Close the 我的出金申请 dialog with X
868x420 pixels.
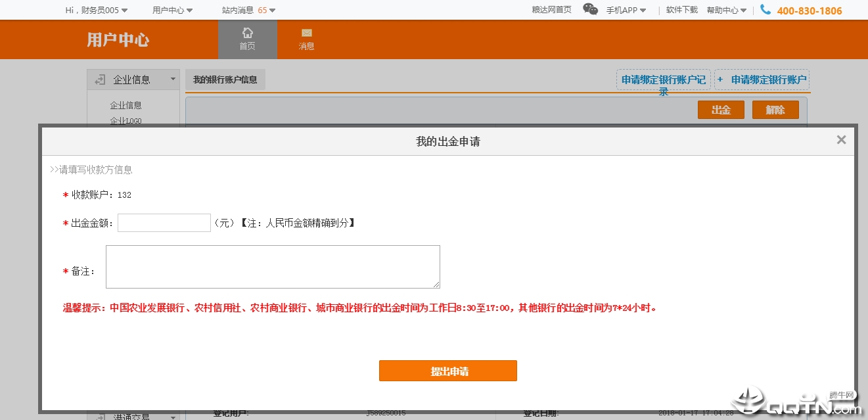click(841, 140)
